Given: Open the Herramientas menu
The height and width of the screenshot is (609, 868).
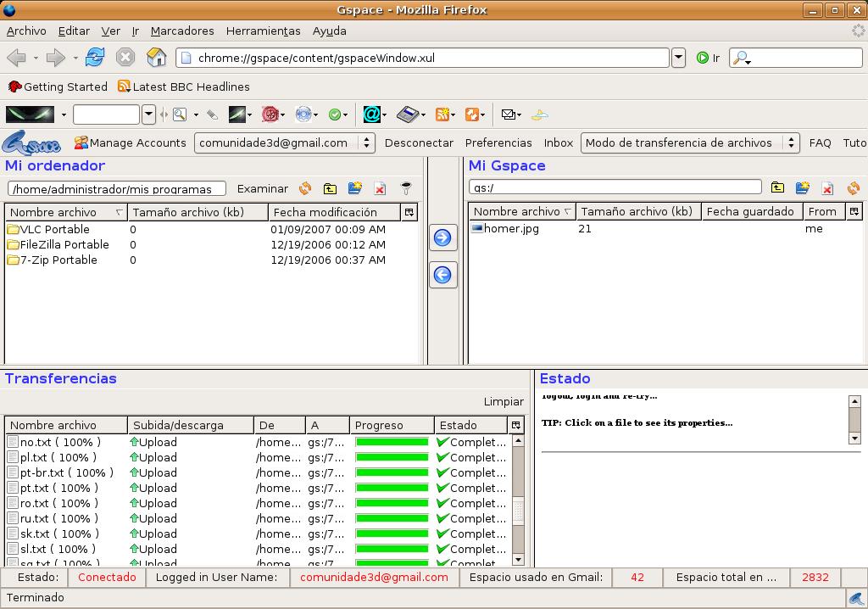Looking at the screenshot, I should point(263,31).
